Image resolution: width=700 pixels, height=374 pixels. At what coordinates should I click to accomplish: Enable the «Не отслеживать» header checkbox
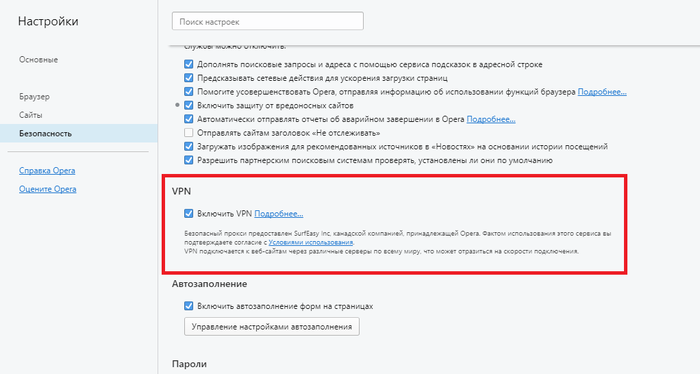pos(188,133)
